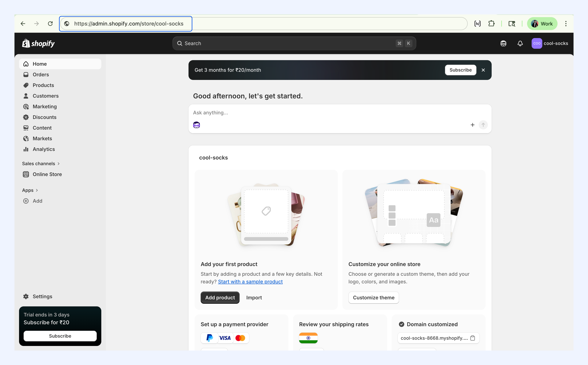Go to Products in the sidebar
Screen dimensions: 588x365
pyautogui.click(x=60, y=85)
